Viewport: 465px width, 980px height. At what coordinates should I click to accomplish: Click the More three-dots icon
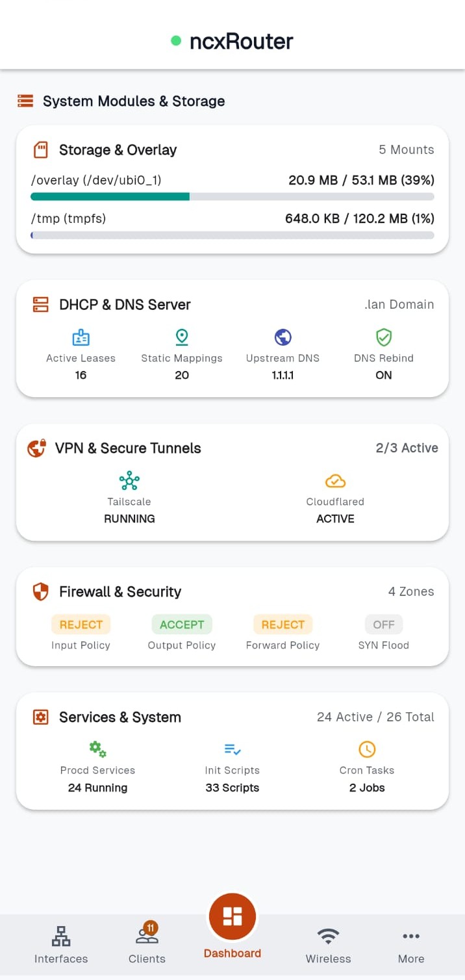411,936
